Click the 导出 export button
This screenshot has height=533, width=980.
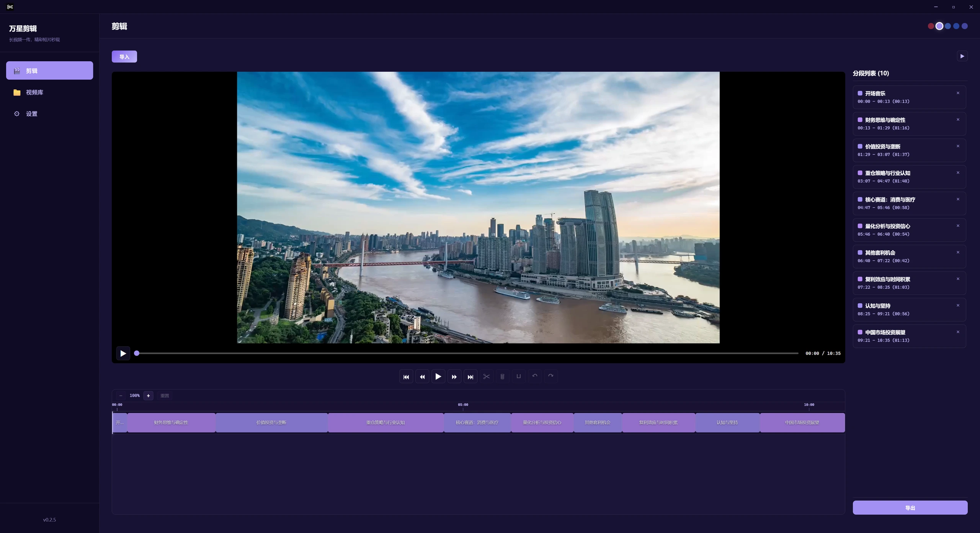tap(910, 508)
